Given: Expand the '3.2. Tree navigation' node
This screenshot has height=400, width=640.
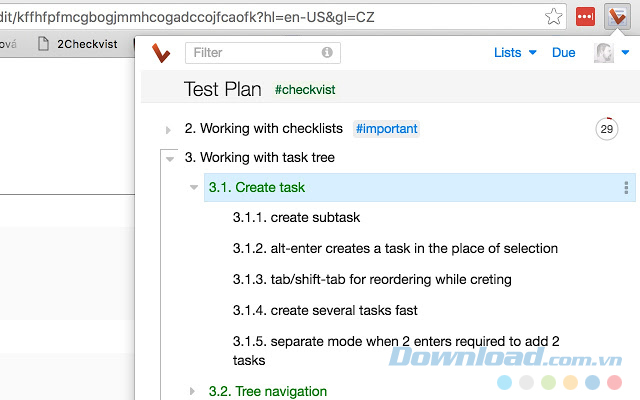Looking at the screenshot, I should pos(192,391).
